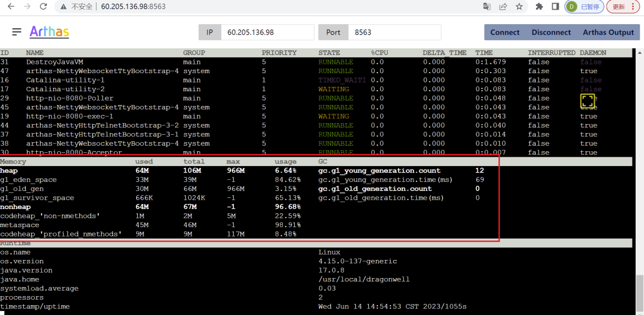Click the timestamp/uptime value
This screenshot has width=644, height=315.
393,306
